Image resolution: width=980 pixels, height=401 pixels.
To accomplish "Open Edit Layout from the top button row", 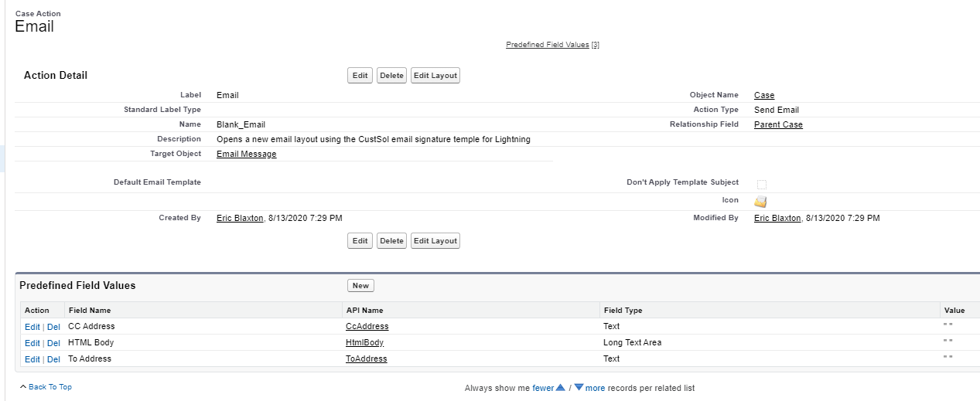I will [x=435, y=76].
